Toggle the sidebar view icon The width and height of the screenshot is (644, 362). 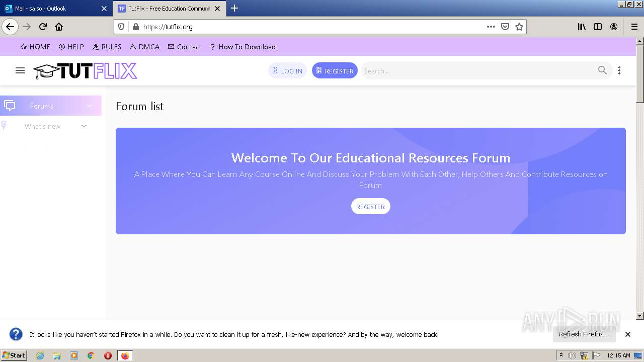tap(598, 27)
